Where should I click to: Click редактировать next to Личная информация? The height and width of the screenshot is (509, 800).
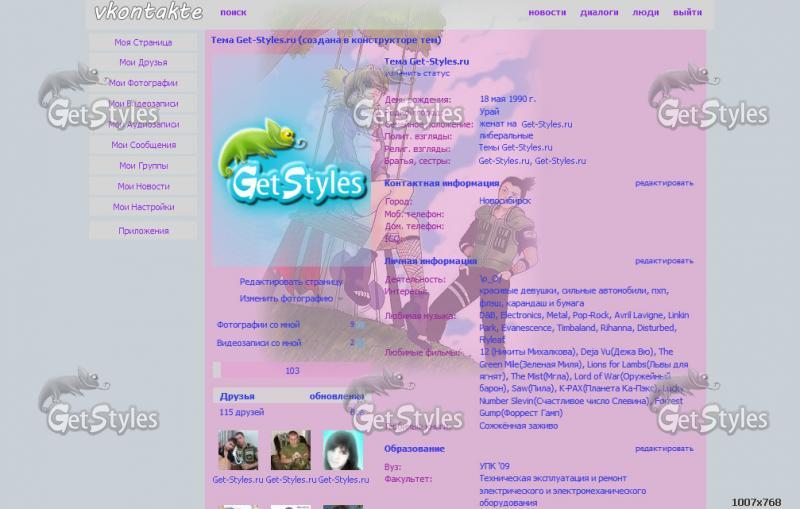coord(664,261)
